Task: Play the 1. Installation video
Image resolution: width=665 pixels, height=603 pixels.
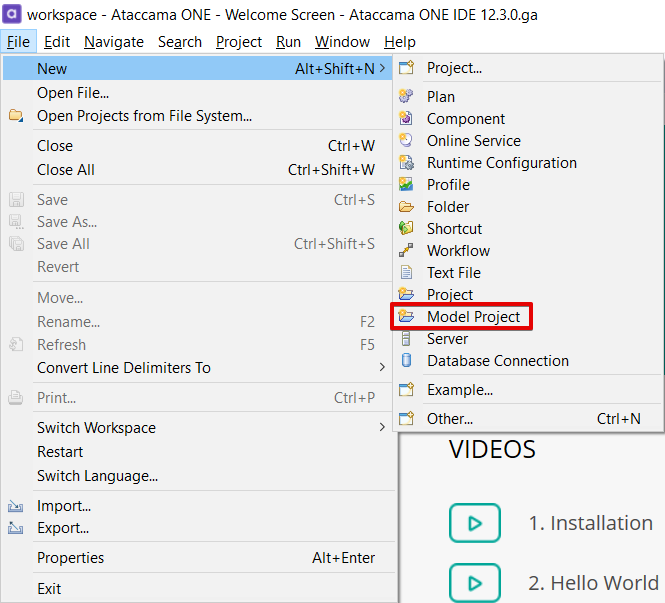Action: coord(475,523)
